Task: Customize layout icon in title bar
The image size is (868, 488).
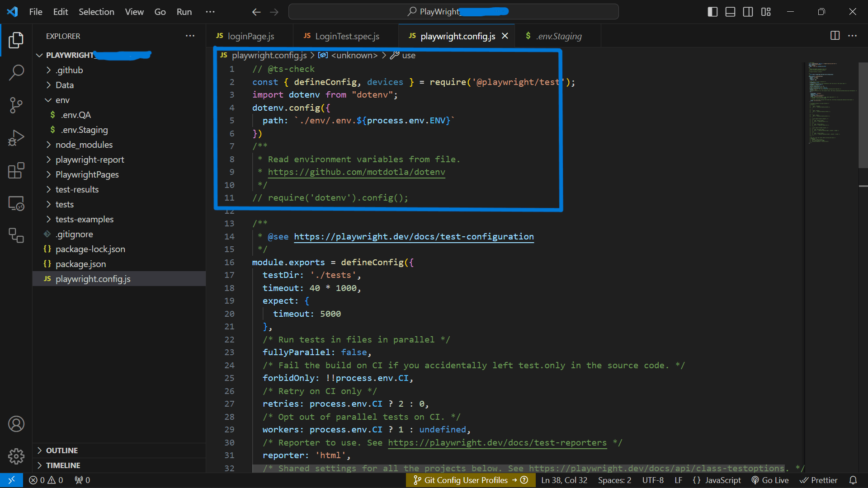Action: click(766, 12)
